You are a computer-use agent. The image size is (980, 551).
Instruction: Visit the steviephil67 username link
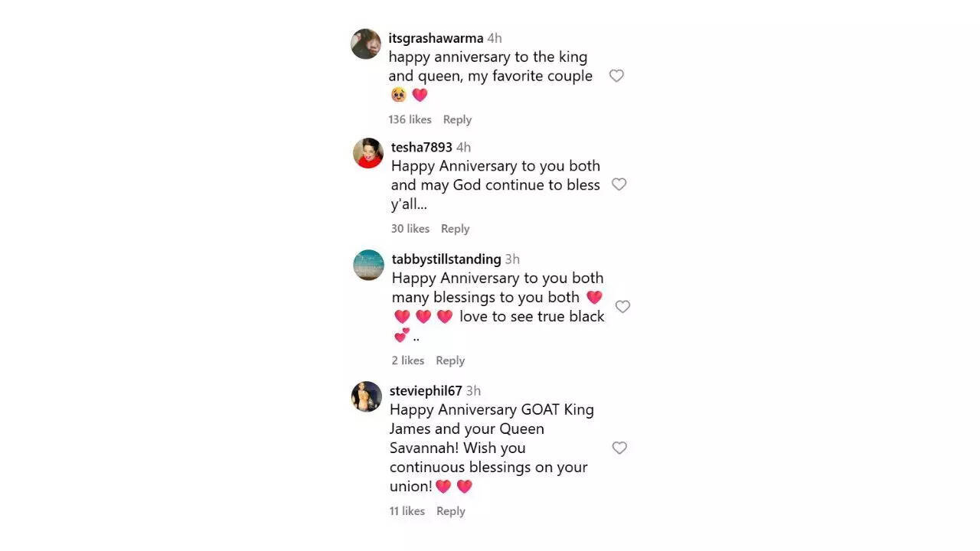426,391
